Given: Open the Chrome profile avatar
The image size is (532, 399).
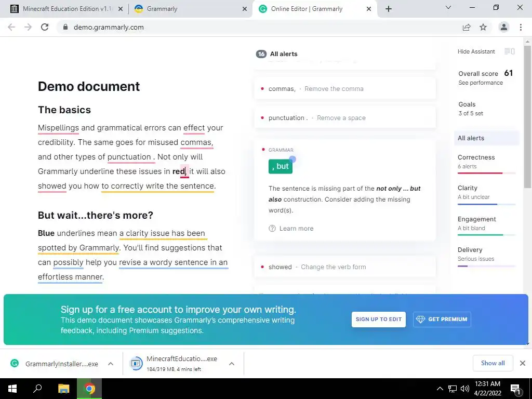Looking at the screenshot, I should [x=504, y=27].
